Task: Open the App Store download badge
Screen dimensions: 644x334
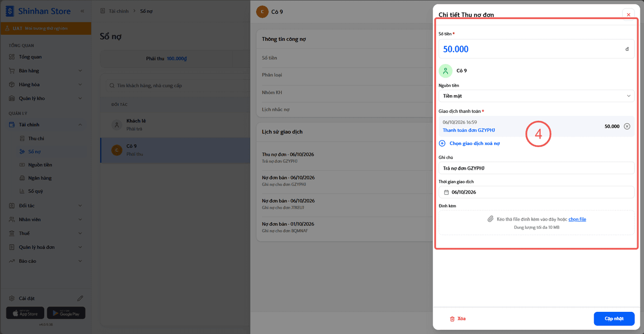Action: [25, 313]
